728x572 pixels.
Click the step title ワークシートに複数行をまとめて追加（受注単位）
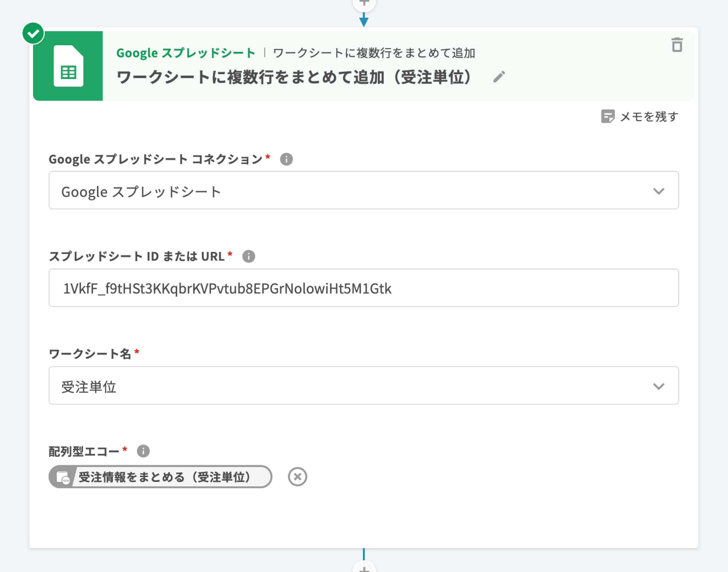pyautogui.click(x=295, y=77)
